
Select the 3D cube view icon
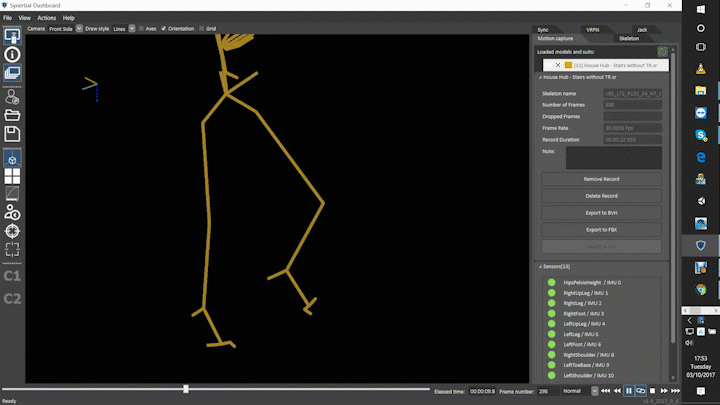[x=12, y=158]
